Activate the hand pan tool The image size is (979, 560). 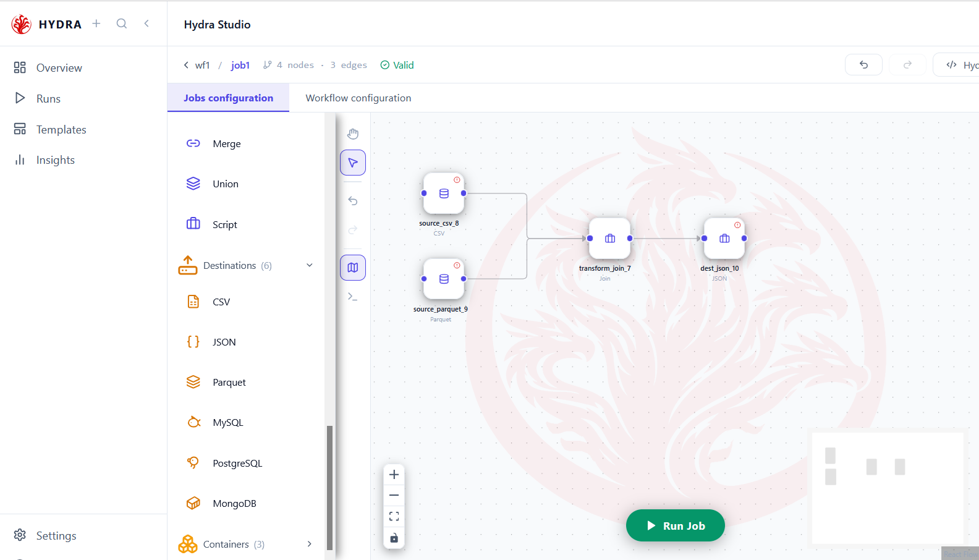pos(353,134)
